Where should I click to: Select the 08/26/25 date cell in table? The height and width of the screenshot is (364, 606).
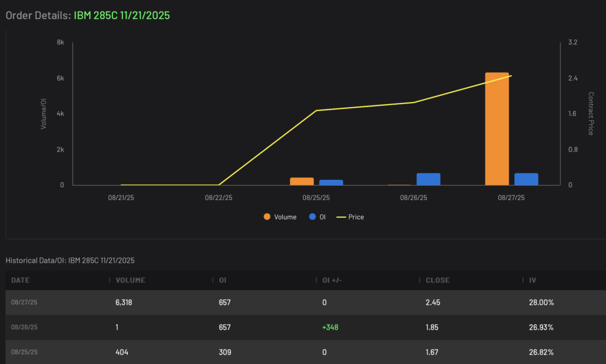pyautogui.click(x=24, y=327)
